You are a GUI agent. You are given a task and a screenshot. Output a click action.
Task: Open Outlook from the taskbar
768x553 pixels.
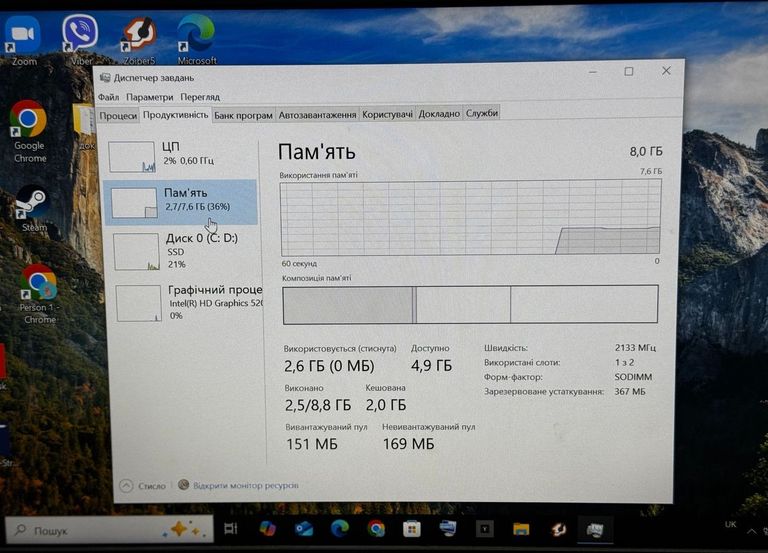click(x=304, y=529)
